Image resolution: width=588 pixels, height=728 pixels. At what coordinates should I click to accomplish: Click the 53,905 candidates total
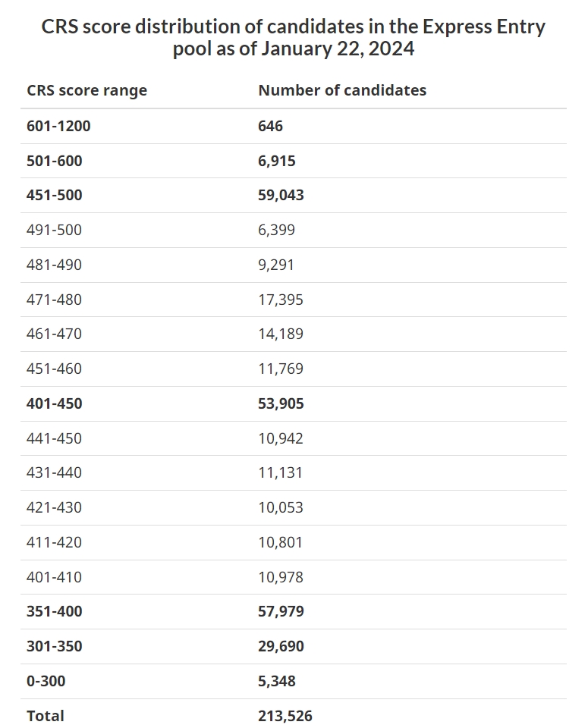pyautogui.click(x=281, y=403)
